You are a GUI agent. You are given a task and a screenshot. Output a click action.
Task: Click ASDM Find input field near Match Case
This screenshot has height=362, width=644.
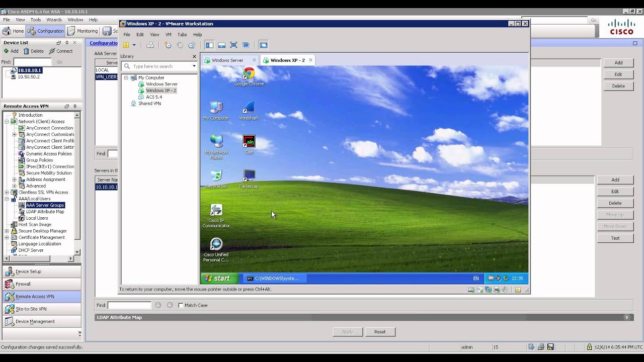click(129, 305)
